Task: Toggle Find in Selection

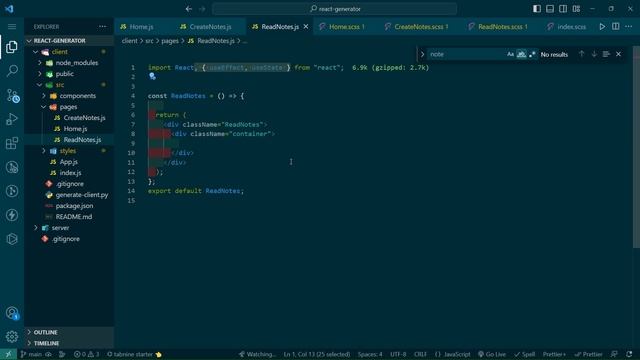Action: coord(606,54)
